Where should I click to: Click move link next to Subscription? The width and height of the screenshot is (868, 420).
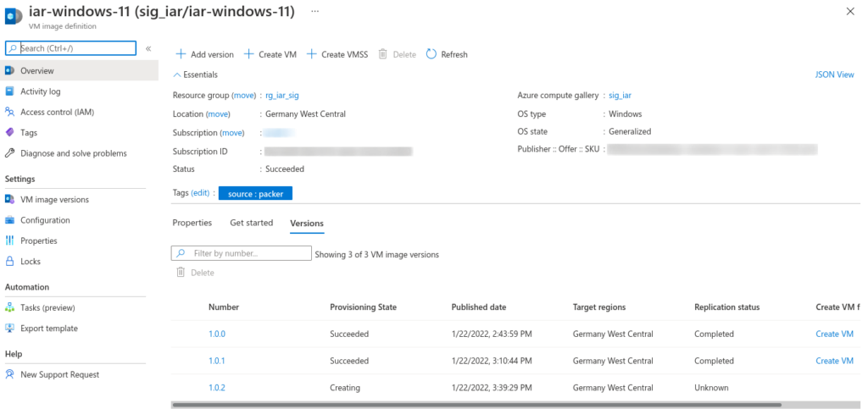pyautogui.click(x=232, y=133)
